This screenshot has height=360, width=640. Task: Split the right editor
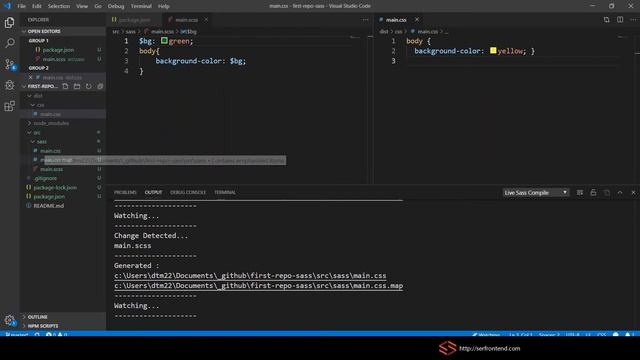point(620,20)
